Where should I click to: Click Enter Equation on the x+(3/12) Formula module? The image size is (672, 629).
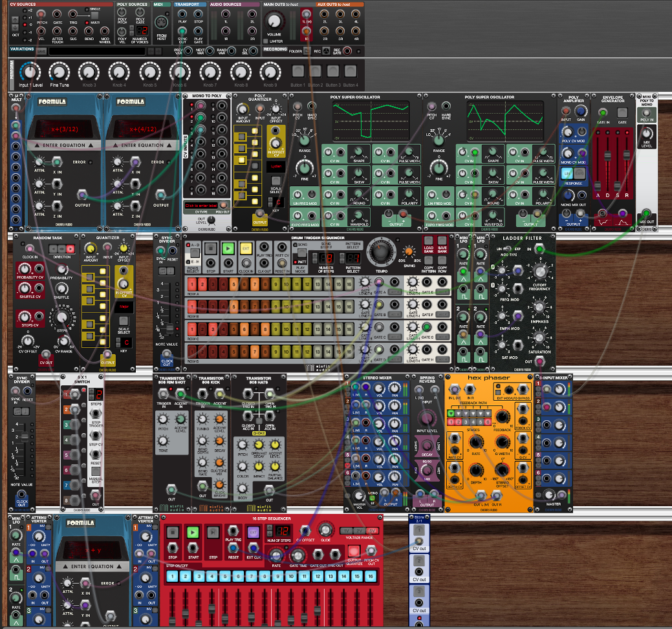(x=64, y=145)
